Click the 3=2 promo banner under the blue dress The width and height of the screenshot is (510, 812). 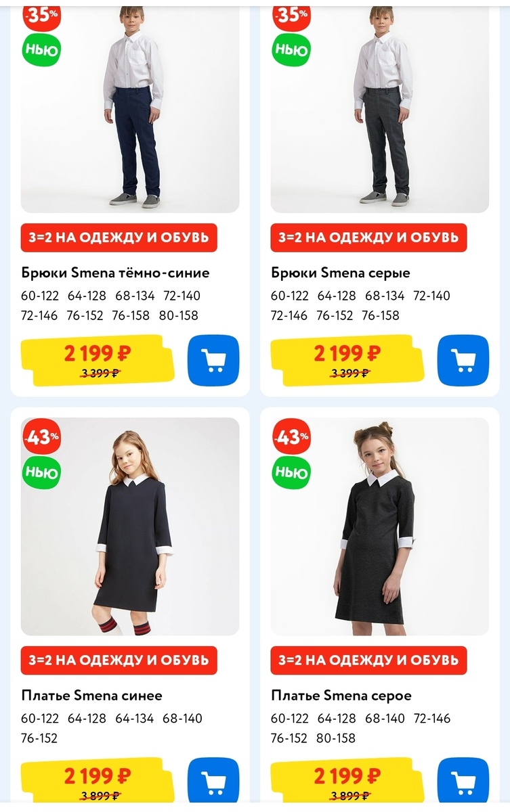(x=119, y=660)
